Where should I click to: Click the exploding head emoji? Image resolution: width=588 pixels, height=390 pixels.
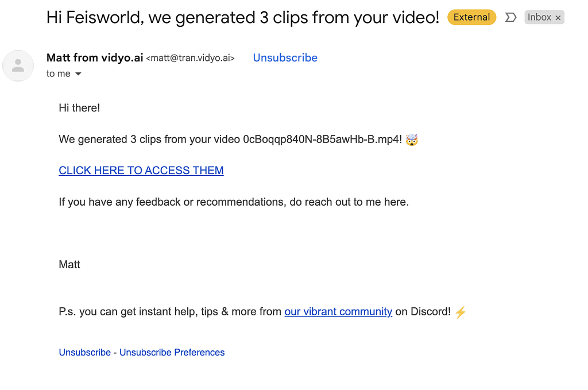[412, 140]
